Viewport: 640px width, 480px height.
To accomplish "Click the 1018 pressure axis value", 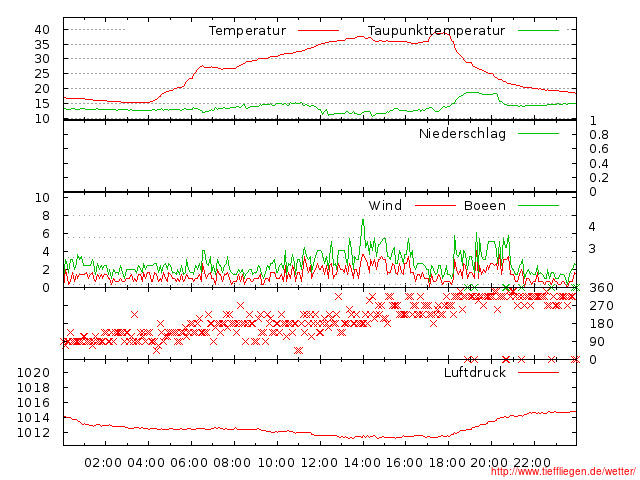I will [x=33, y=387].
